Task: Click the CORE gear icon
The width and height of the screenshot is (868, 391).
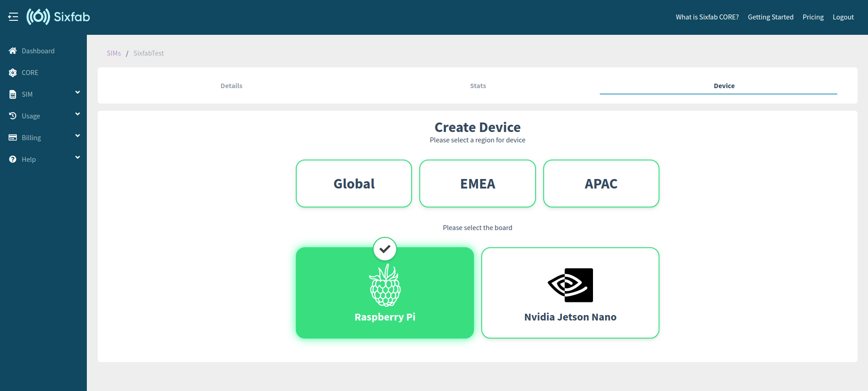Action: pyautogui.click(x=13, y=72)
